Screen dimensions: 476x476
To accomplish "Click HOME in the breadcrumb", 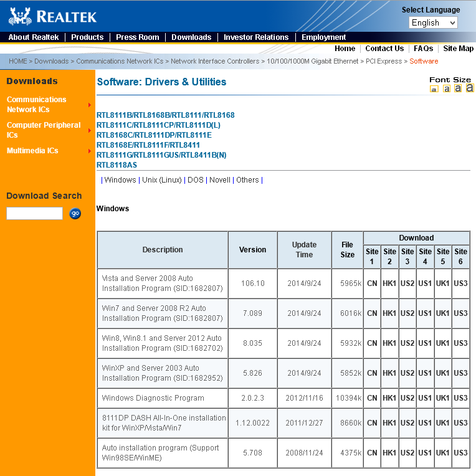I will (18, 61).
